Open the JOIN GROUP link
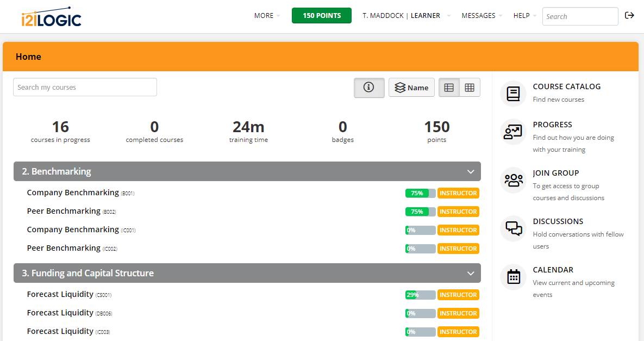Viewport: 644px width, 341px height. [x=556, y=173]
